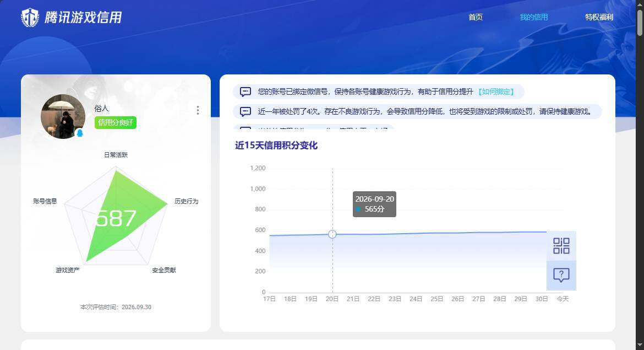Open the 特权福利 navigation tab
The image size is (644, 350).
click(x=599, y=17)
